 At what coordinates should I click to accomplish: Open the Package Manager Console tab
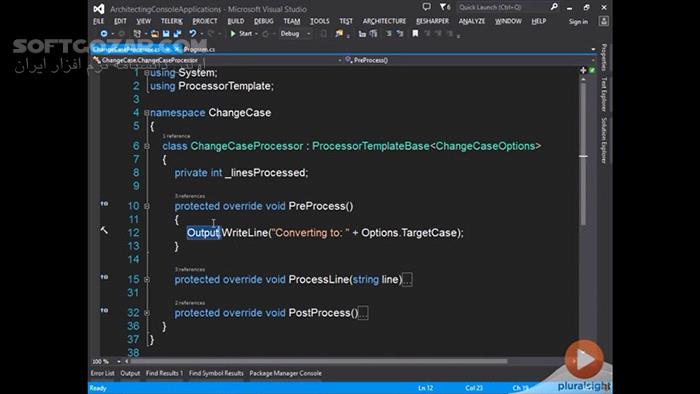[x=285, y=373]
